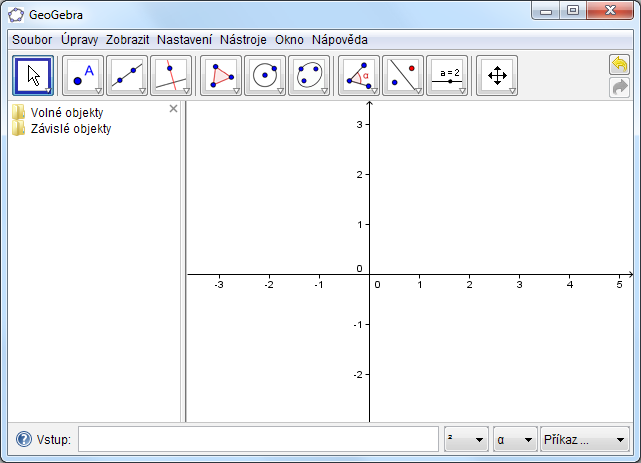The height and width of the screenshot is (463, 641).
Task: Select the Ellipse conic tool
Action: [x=309, y=76]
